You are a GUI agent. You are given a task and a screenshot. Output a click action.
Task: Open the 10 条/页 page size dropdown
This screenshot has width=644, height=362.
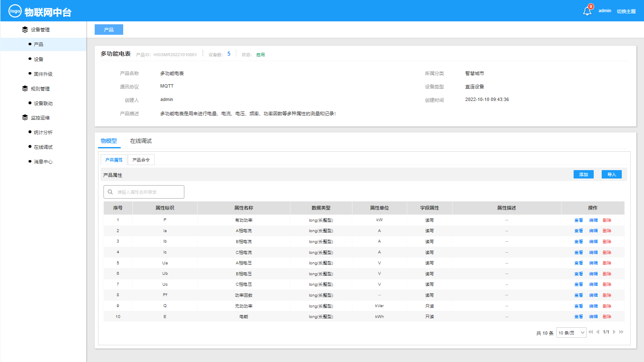571,333
